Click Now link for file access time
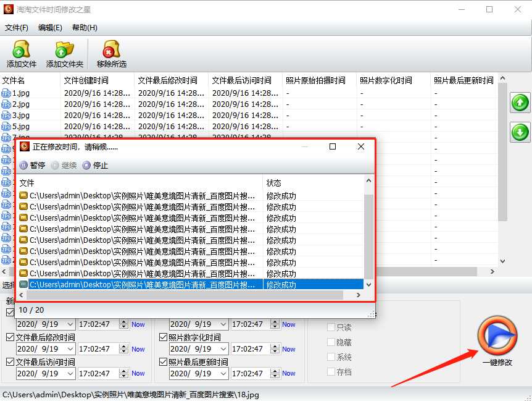This screenshot has height=401, width=532. (x=138, y=373)
